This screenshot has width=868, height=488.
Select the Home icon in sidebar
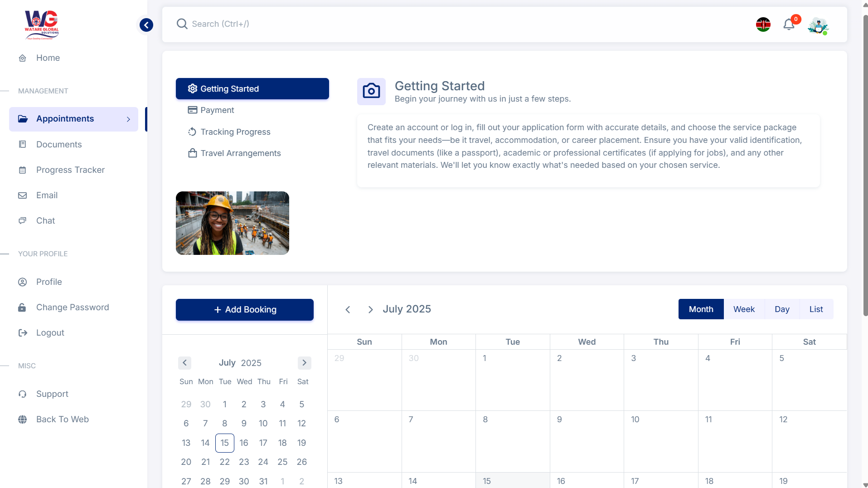click(x=23, y=58)
